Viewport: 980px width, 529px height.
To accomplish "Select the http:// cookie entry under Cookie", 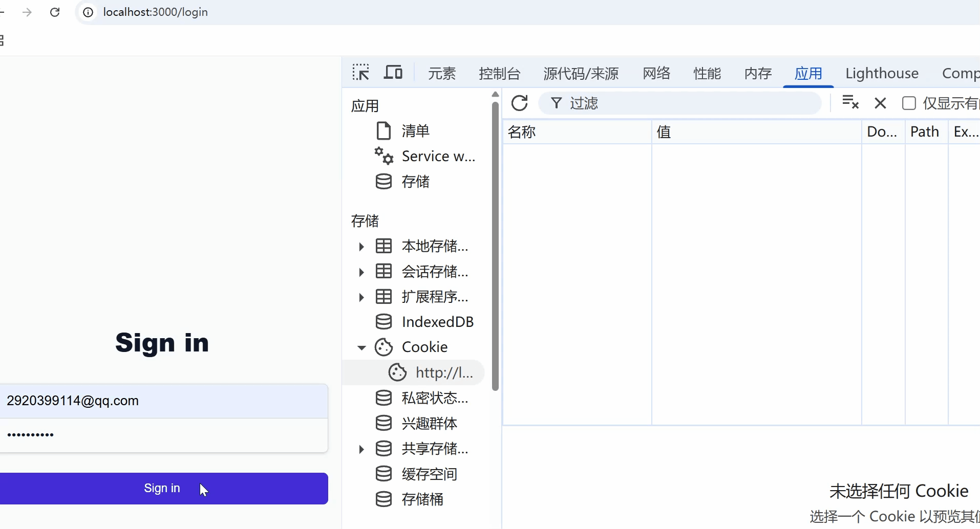I will [443, 372].
